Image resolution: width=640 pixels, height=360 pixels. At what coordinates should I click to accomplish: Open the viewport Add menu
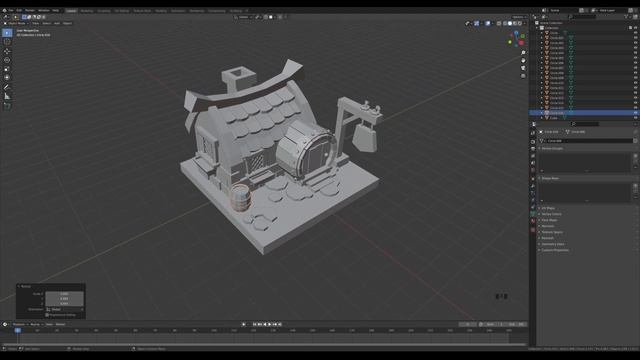(57, 23)
